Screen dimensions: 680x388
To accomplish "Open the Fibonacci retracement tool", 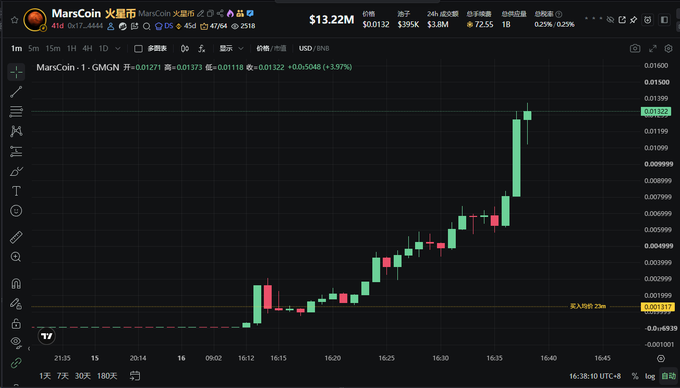I will [16, 111].
